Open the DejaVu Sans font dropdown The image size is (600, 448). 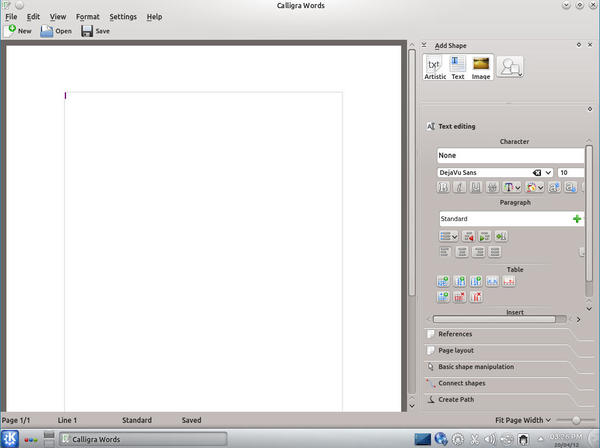[548, 173]
